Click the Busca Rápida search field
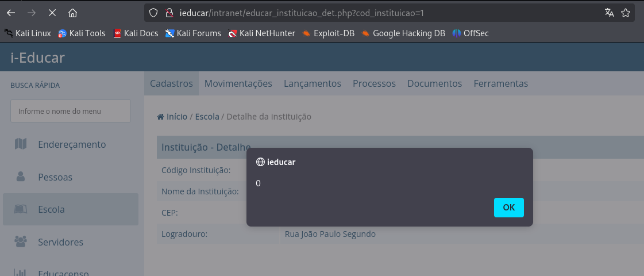 (71, 111)
